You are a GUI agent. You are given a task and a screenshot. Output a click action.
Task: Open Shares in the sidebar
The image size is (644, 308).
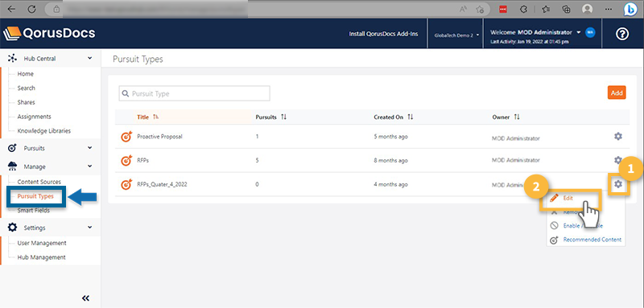(27, 102)
